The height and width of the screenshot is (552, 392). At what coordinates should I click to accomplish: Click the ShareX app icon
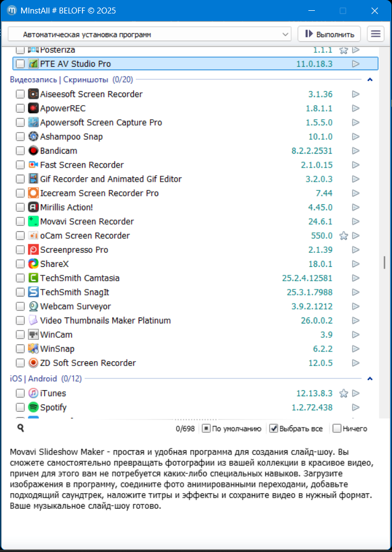tap(33, 264)
